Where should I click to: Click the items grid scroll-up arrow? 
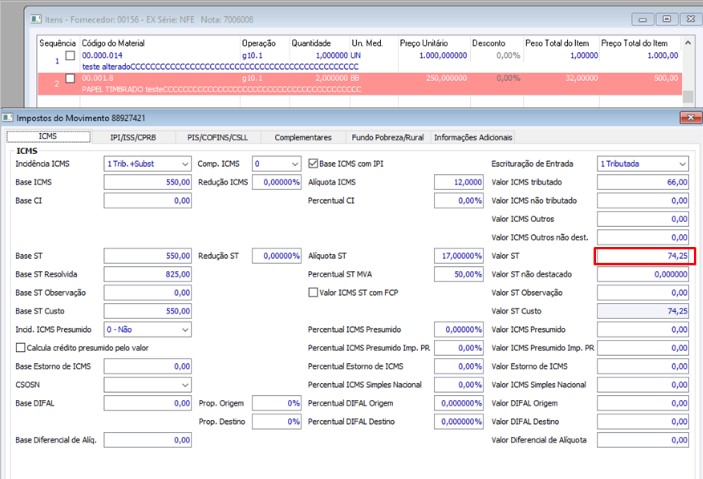(x=688, y=43)
